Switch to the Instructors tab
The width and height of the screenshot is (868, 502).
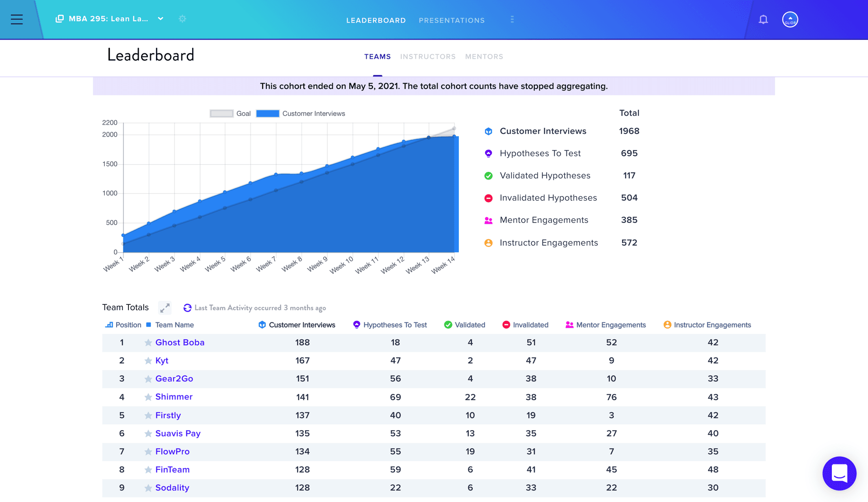428,56
